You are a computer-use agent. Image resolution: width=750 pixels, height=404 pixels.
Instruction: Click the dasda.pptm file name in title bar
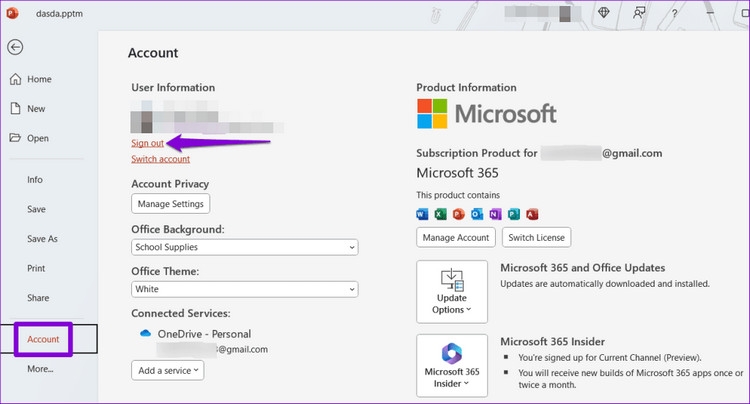click(59, 14)
